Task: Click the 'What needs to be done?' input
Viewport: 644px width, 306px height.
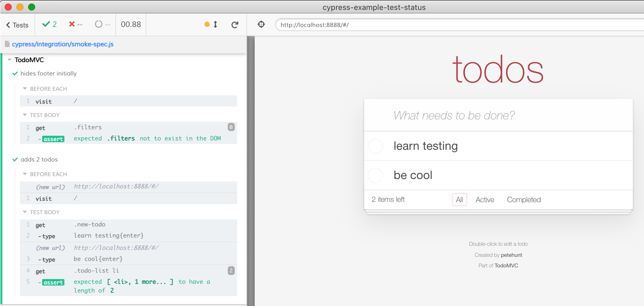Action: pyautogui.click(x=498, y=115)
